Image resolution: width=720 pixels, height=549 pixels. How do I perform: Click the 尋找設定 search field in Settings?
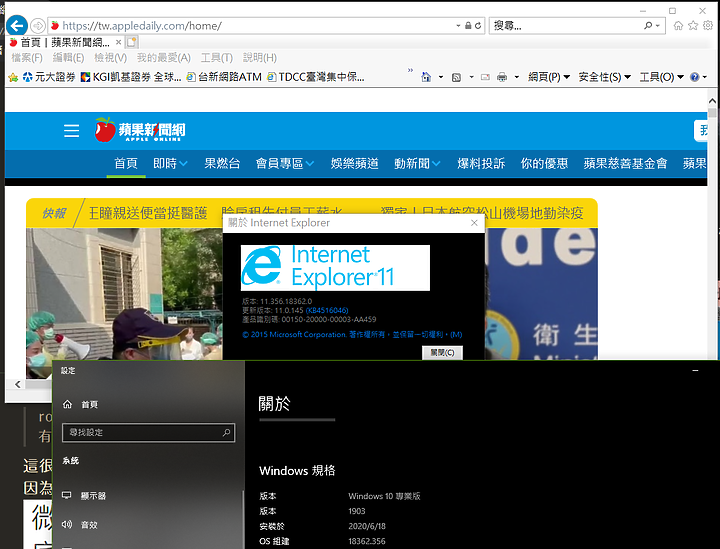pos(148,432)
